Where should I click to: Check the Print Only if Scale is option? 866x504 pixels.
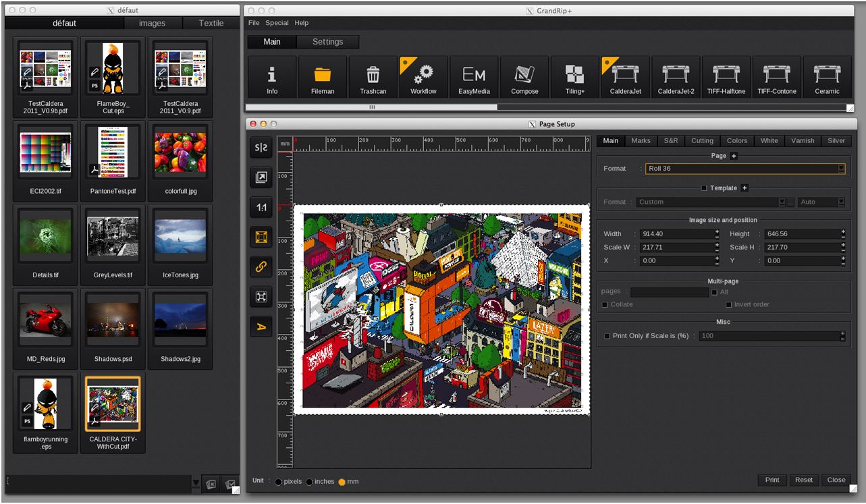[605, 335]
